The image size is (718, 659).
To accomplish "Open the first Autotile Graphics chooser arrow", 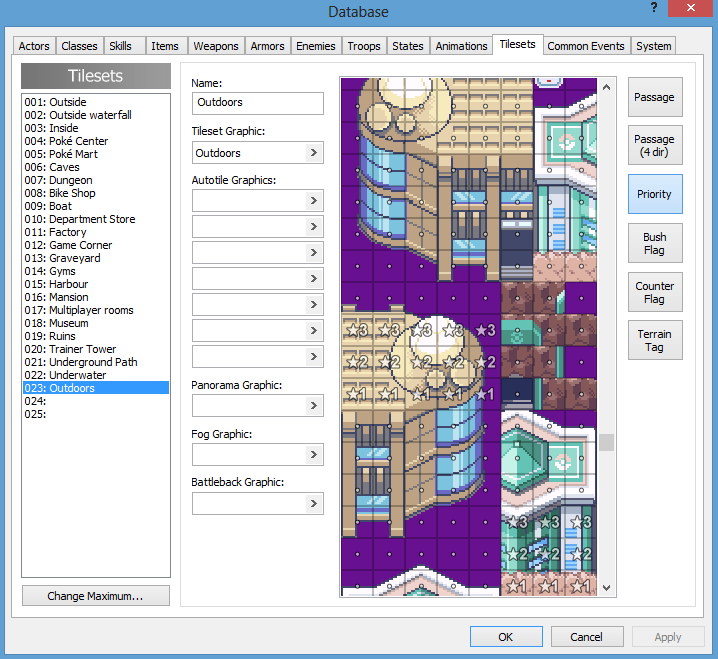I will (314, 201).
